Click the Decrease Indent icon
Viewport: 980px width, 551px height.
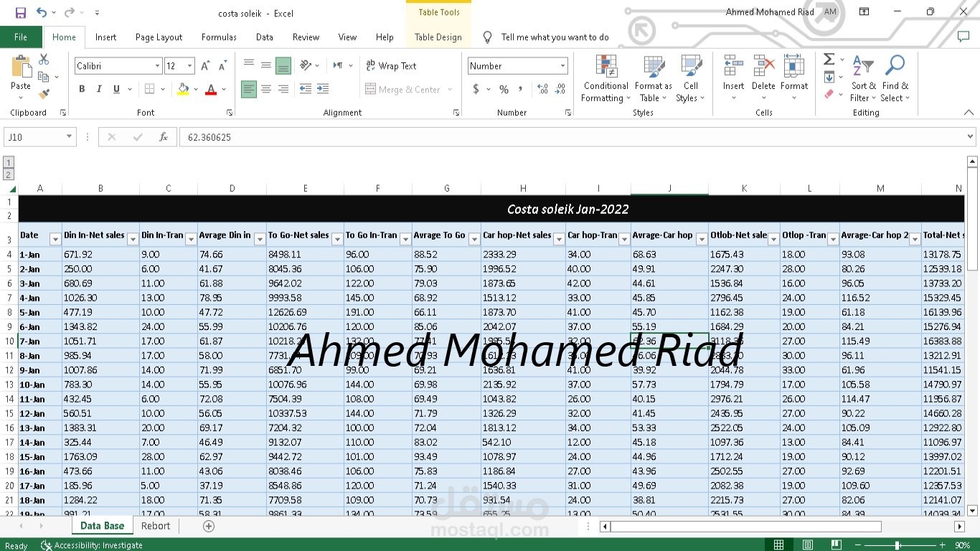306,89
